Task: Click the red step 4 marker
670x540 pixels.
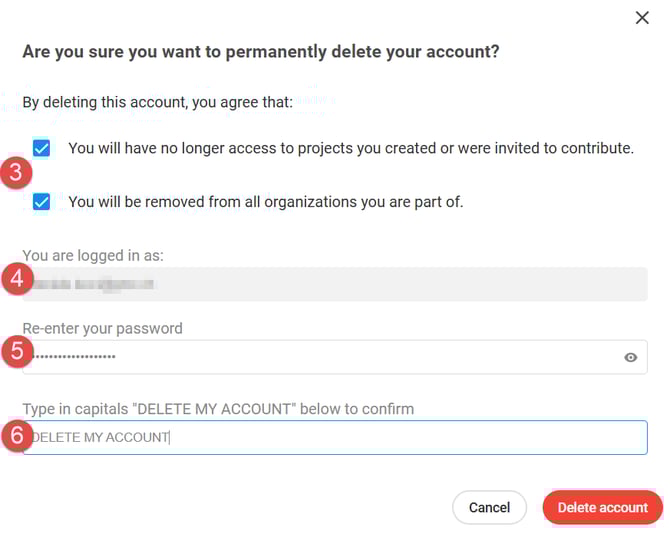Action: click(14, 279)
